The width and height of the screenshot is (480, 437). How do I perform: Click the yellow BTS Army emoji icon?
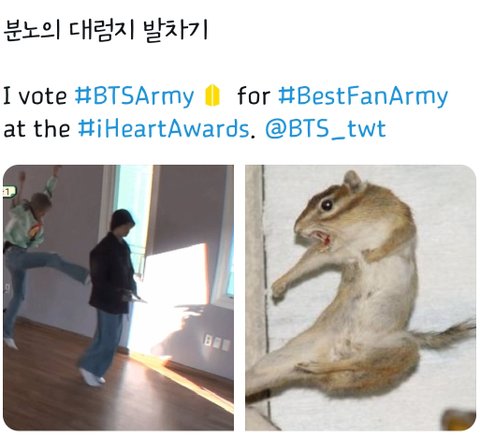tap(212, 96)
